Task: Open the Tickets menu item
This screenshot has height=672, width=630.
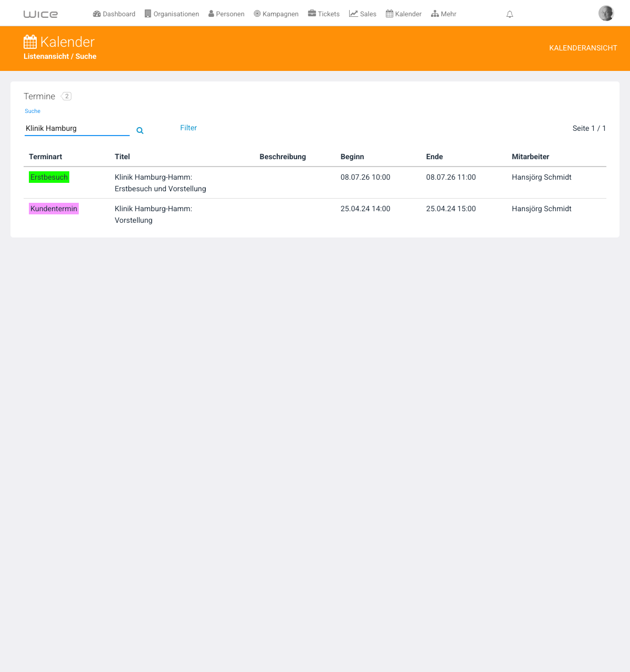Action: point(324,14)
